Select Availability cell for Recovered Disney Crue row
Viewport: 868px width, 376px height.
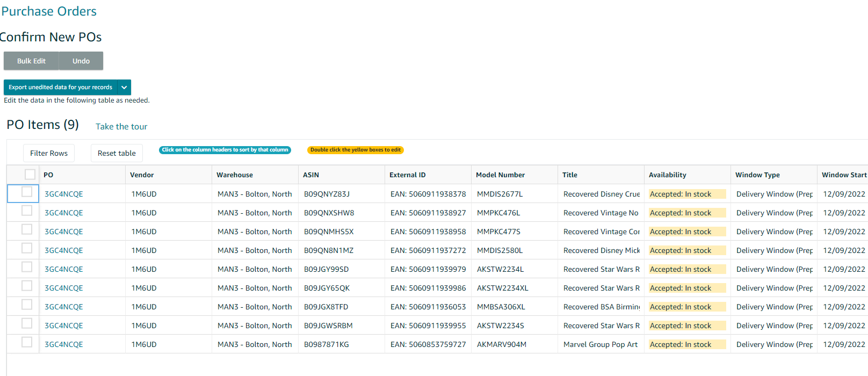[688, 194]
